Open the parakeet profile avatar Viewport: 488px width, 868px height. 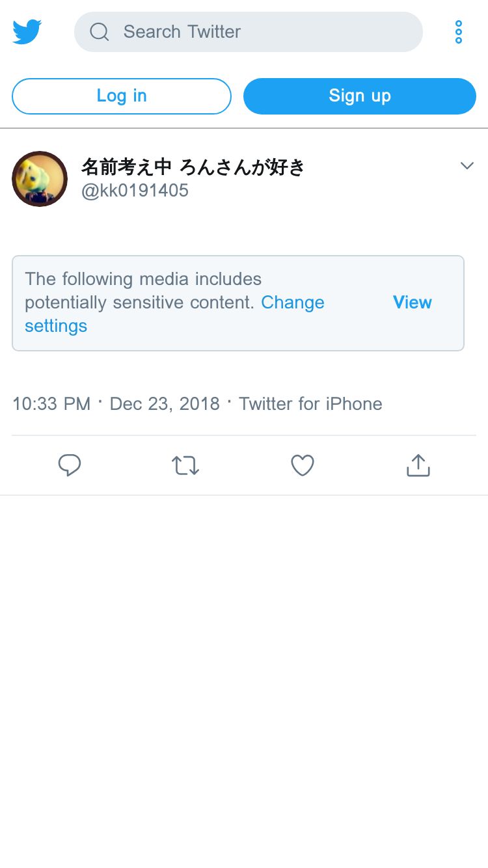[40, 179]
